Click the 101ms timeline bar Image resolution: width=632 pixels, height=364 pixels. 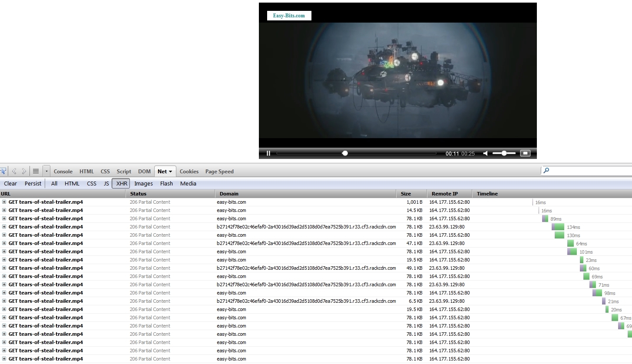(x=572, y=251)
